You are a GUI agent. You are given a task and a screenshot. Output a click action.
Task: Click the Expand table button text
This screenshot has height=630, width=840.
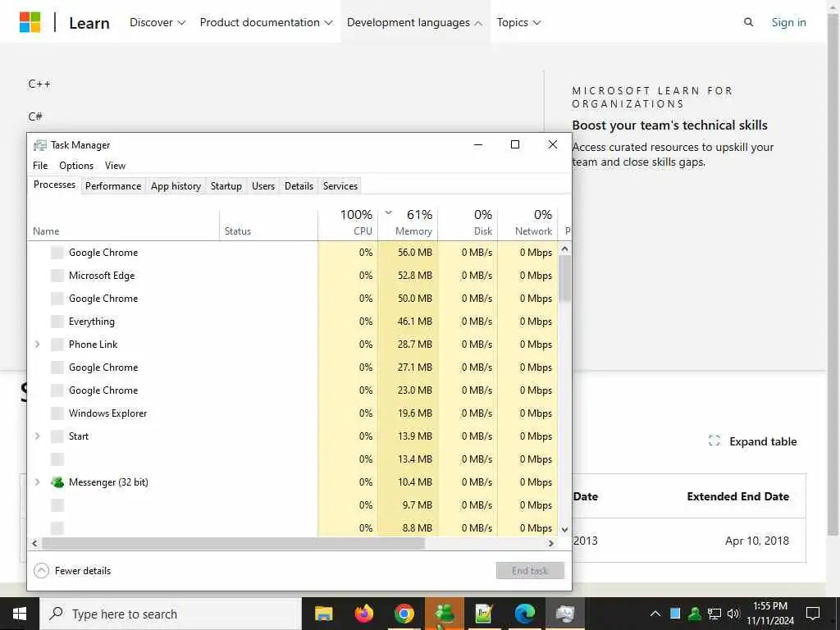[x=763, y=441]
